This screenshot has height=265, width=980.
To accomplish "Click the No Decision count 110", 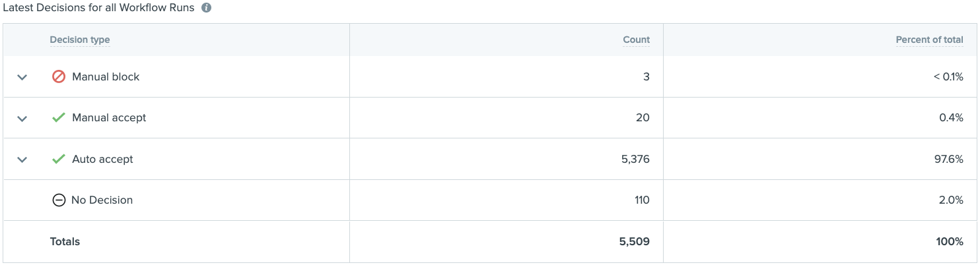I will pyautogui.click(x=641, y=200).
